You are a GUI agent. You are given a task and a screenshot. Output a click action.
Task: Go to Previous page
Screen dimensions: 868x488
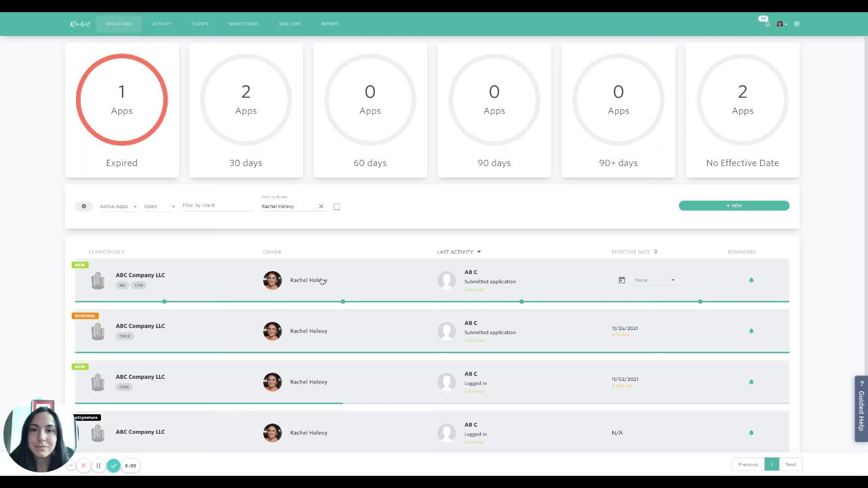point(748,464)
